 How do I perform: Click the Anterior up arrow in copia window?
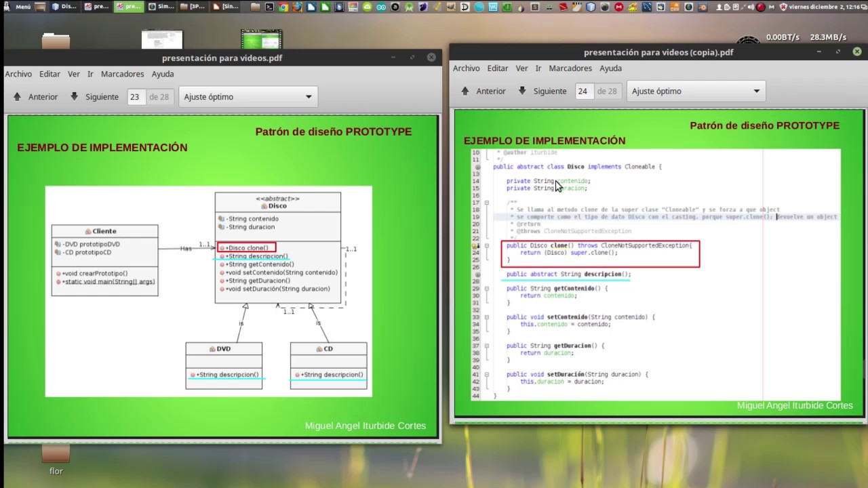[x=465, y=91]
